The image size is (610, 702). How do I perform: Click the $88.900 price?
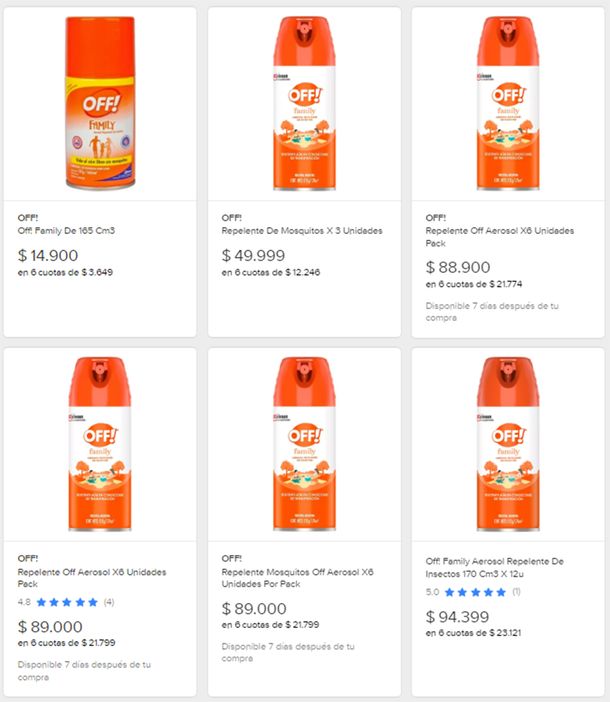pyautogui.click(x=458, y=267)
